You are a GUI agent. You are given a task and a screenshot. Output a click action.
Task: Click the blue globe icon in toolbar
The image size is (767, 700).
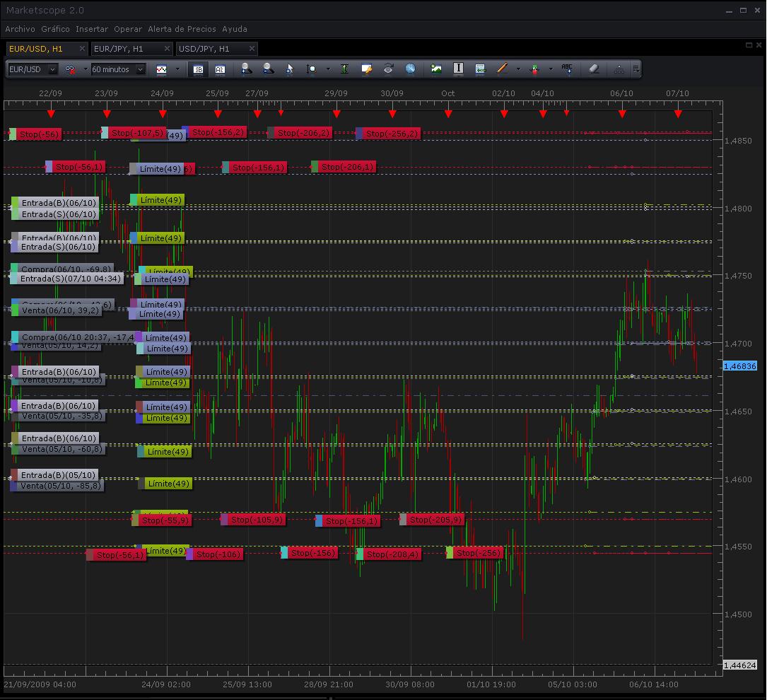(411, 69)
